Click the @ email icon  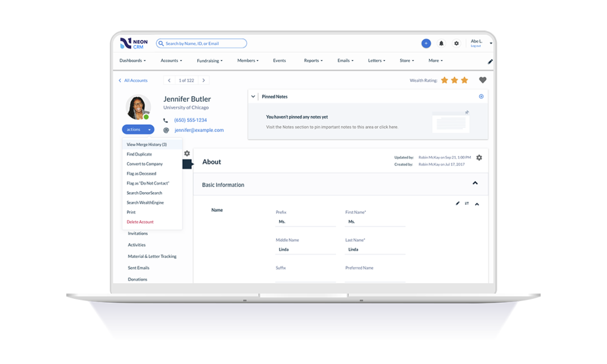(x=166, y=130)
